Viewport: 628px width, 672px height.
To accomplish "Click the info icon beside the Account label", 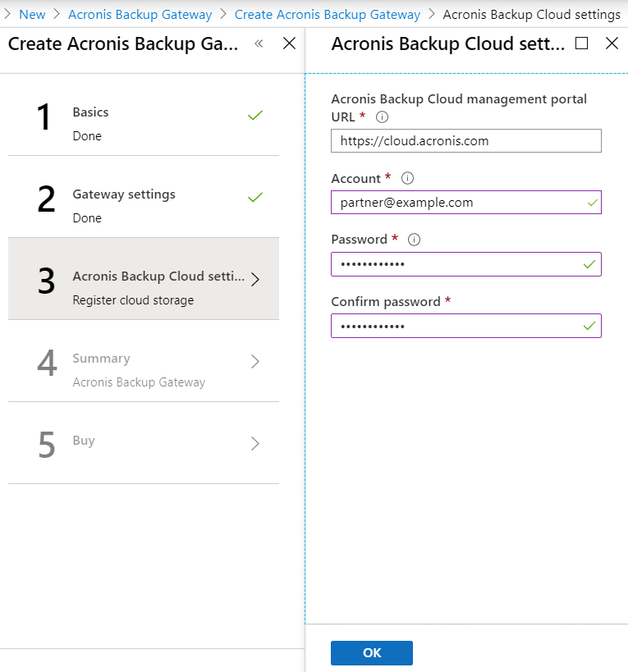I will click(x=407, y=178).
